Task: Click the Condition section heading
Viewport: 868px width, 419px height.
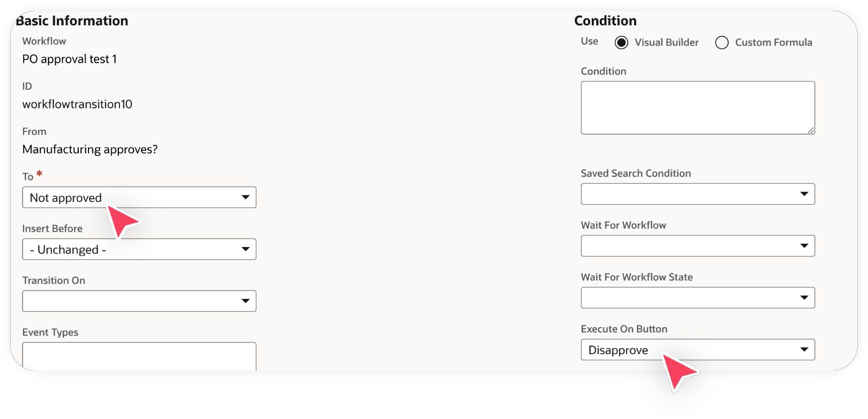Action: tap(605, 20)
